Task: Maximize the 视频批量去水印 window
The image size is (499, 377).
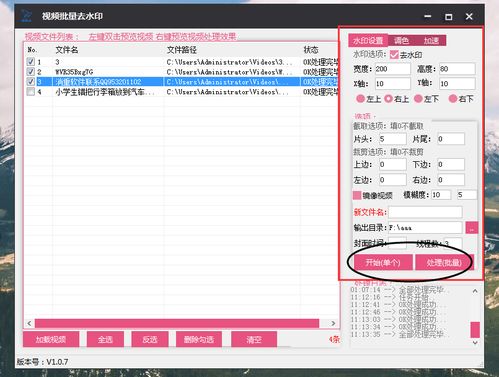Action: click(449, 16)
